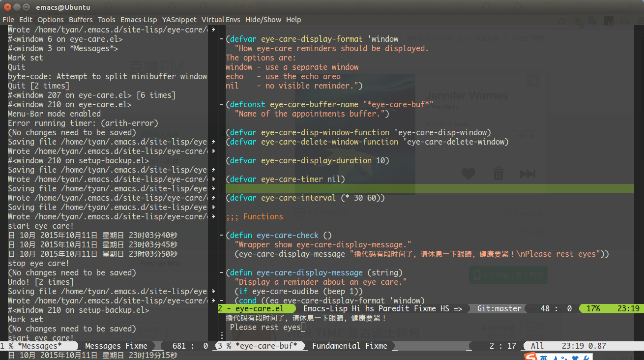The image size is (644, 360).
Task: Open the Emacs-Lisp menu
Action: click(139, 20)
